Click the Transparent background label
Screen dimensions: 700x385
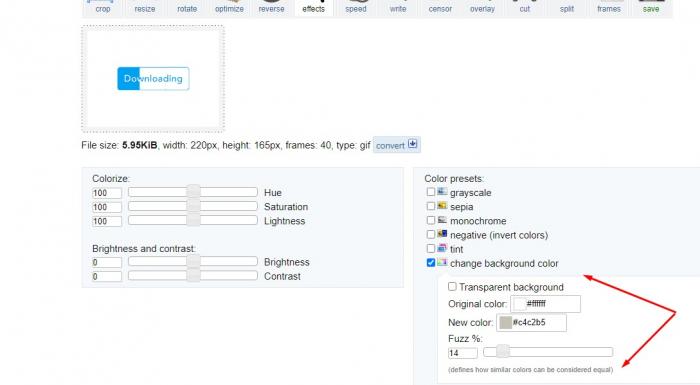511,287
